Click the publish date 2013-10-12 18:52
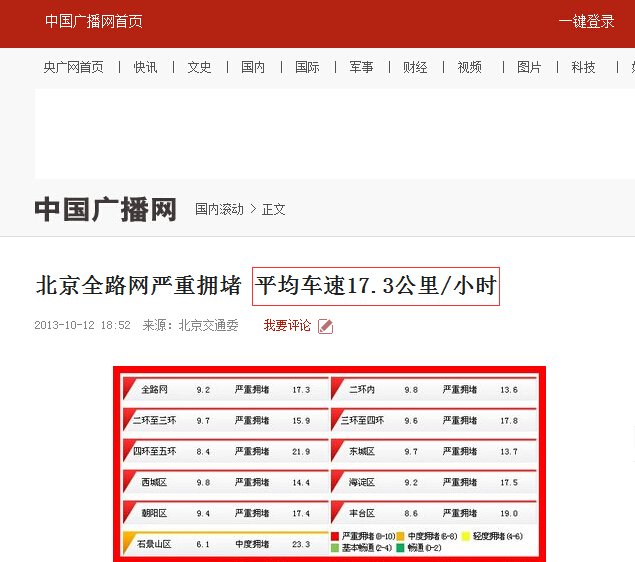This screenshot has height=562, width=635. (83, 325)
